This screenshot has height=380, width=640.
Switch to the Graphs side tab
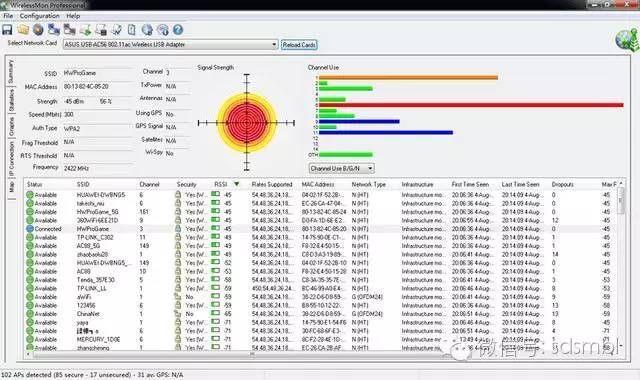point(11,127)
